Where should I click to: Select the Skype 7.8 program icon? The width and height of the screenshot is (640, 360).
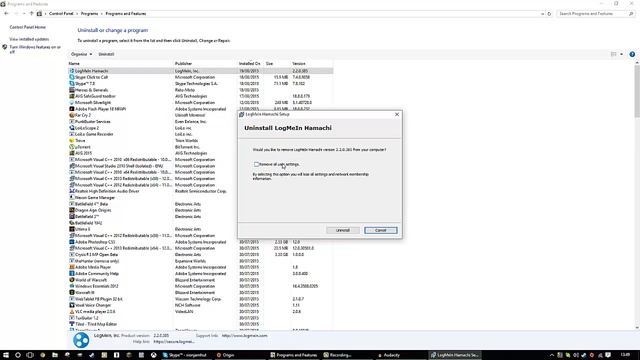click(x=71, y=83)
